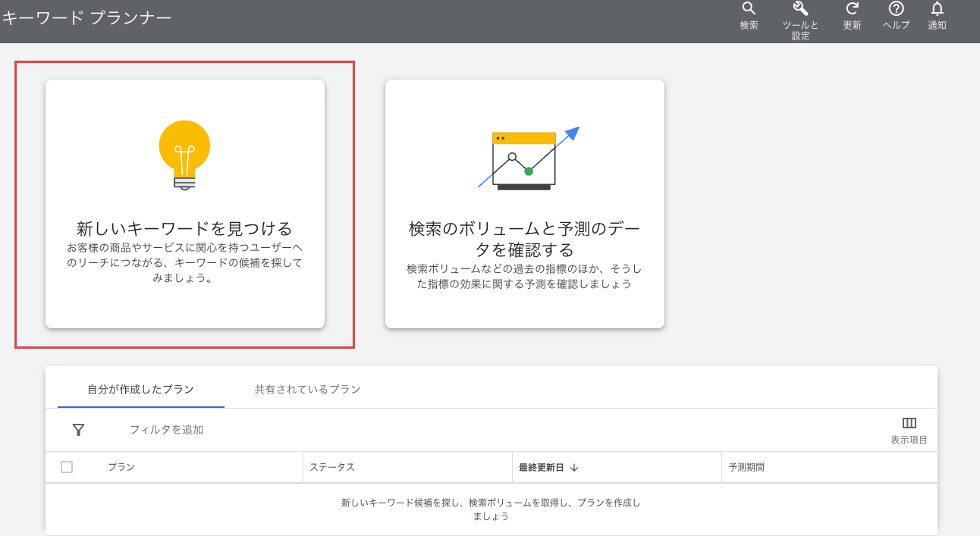The height and width of the screenshot is (536, 980).
Task: Switch to the 共有されているプラン tab
Action: 307,390
